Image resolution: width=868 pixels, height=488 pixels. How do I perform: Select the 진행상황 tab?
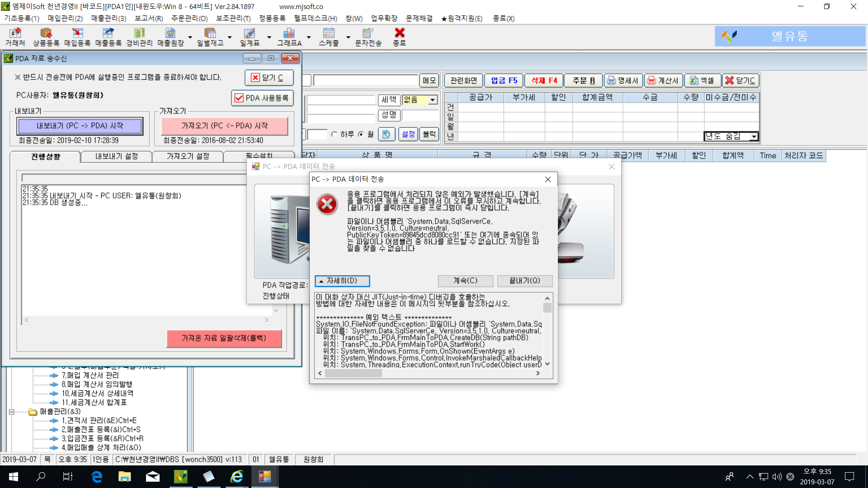(x=45, y=156)
